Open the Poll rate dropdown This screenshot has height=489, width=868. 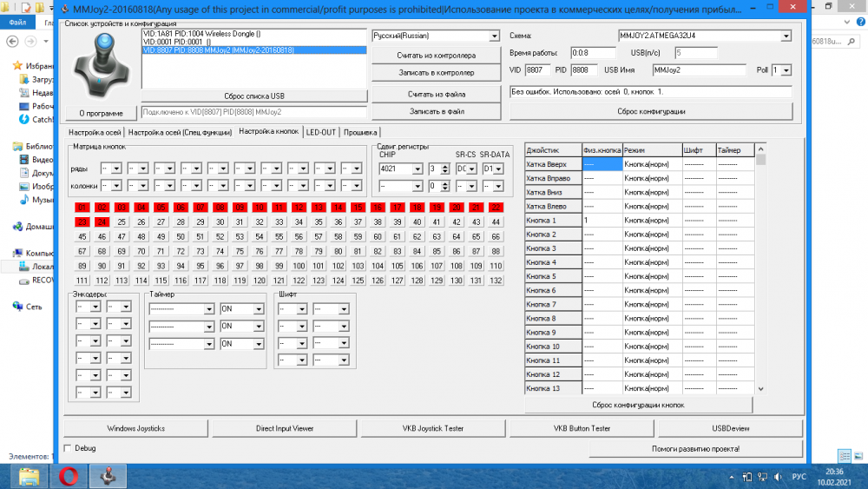[x=786, y=69]
